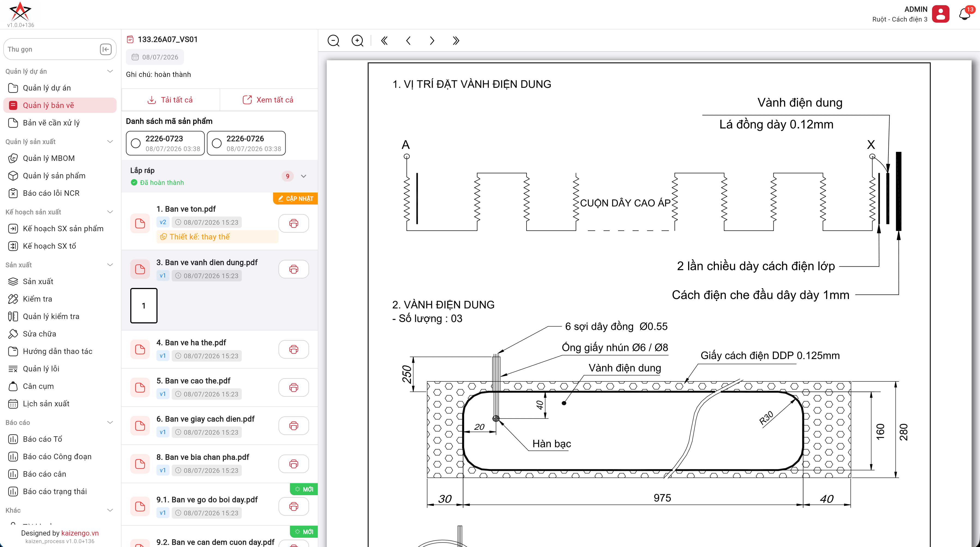Print Ban ve go do boi day.pdf
This screenshot has height=547, width=980.
click(294, 506)
